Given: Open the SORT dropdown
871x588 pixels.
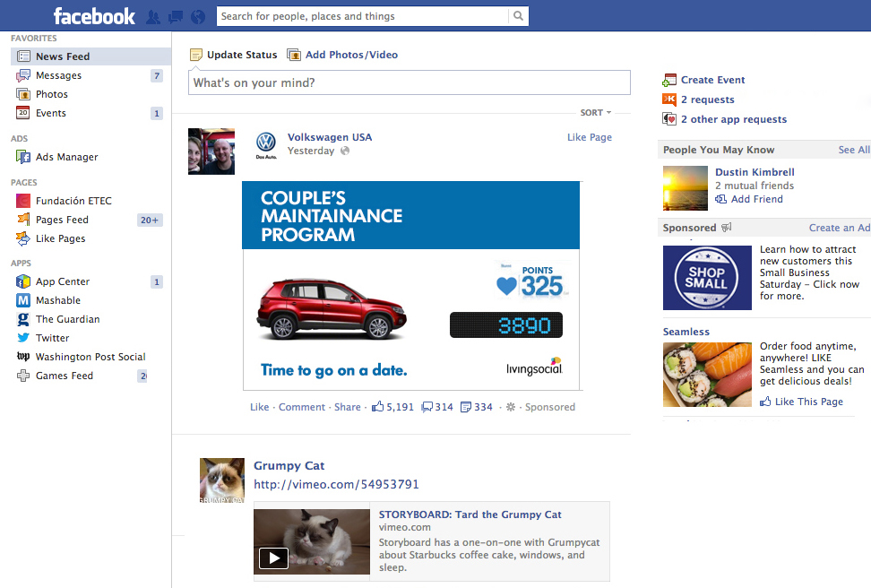Looking at the screenshot, I should coord(596,112).
